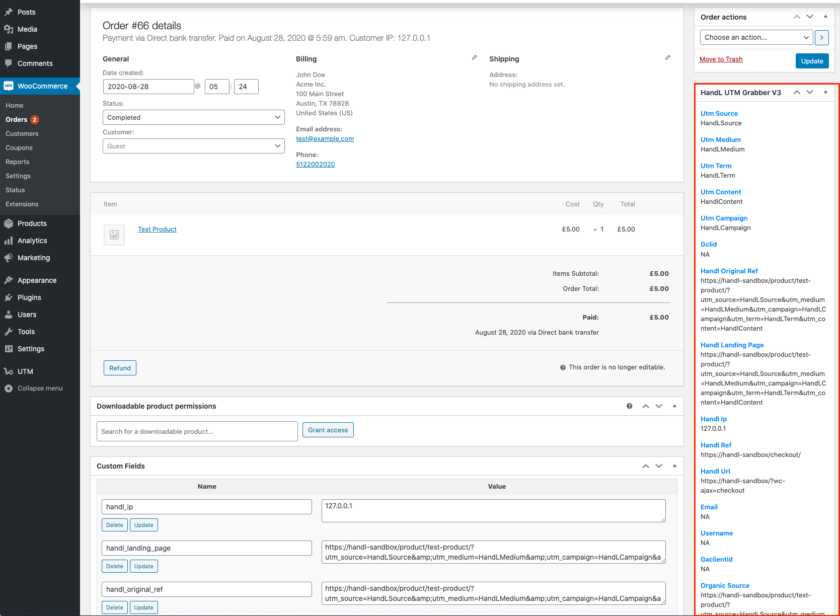Click the Shipping edit pencil icon
The width and height of the screenshot is (840, 616).
click(x=667, y=58)
